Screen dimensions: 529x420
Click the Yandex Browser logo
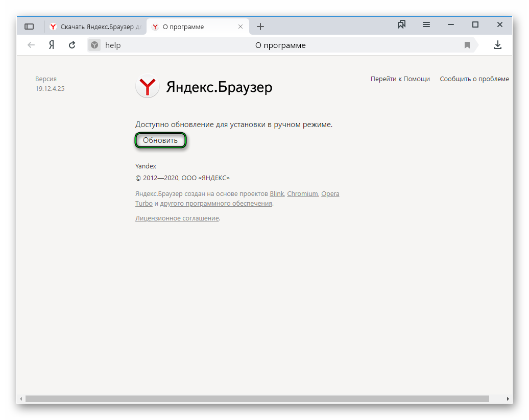(x=147, y=86)
